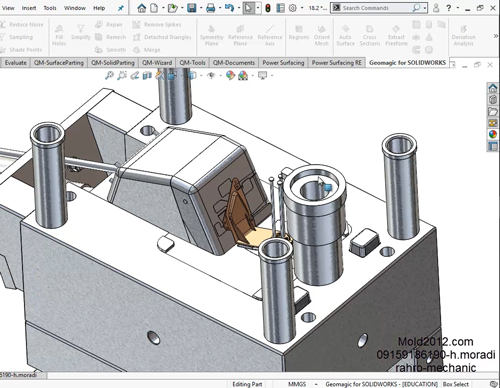This screenshot has height=388, width=500.
Task: Open the user Login account icon
Action: coord(436,8)
